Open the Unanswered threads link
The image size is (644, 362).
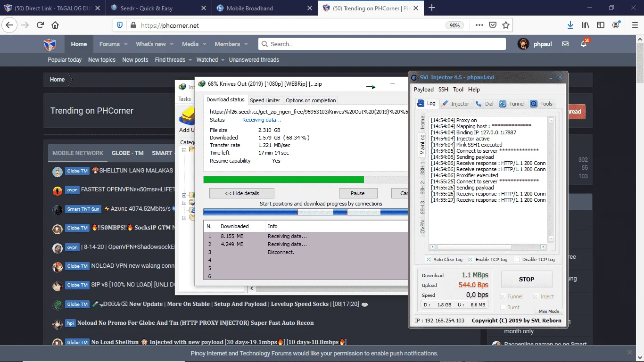254,60
